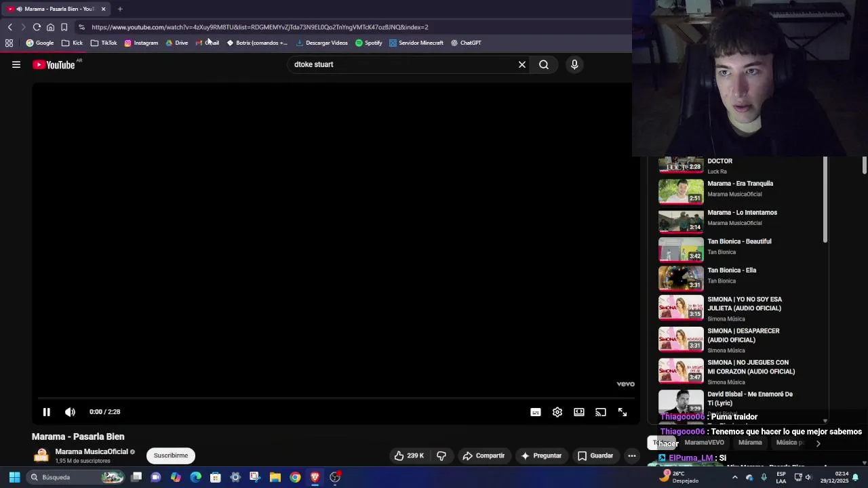Open the TikTok bookmark folder

[104, 43]
